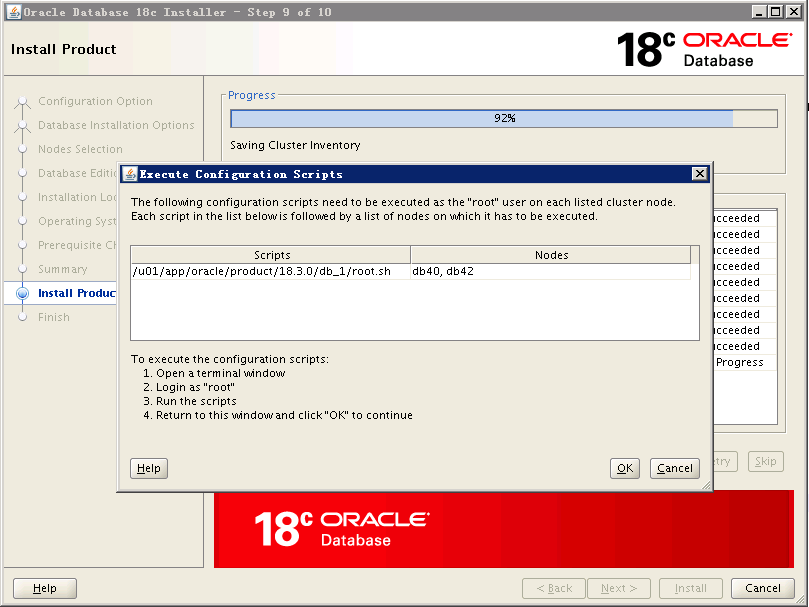
Task: Click the Java icon in the dialog title bar
Action: (130, 174)
